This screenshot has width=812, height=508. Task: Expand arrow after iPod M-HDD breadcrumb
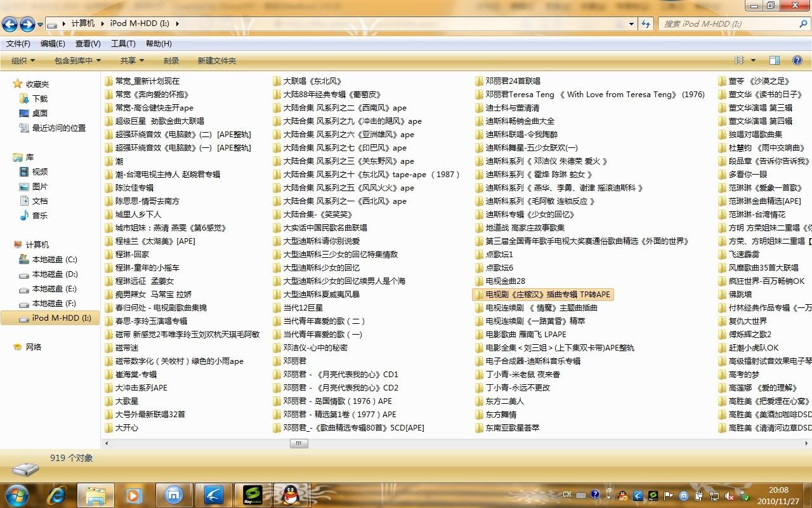(x=177, y=23)
